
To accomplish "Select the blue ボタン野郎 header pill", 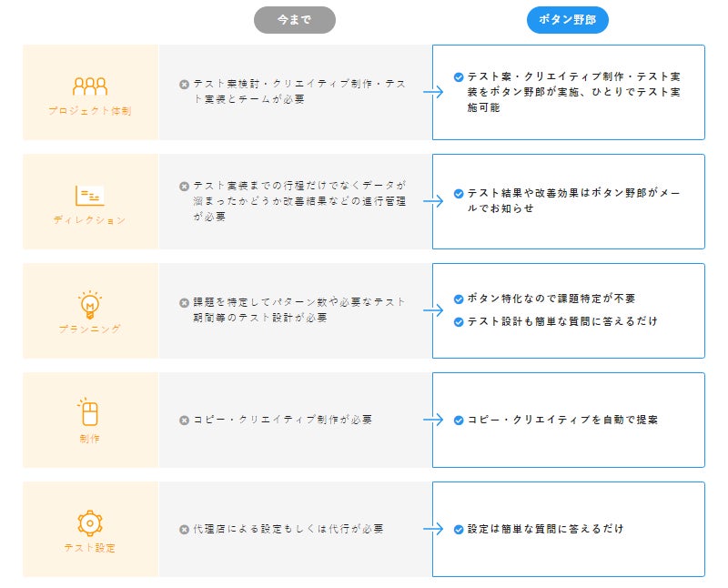I will 567,20.
